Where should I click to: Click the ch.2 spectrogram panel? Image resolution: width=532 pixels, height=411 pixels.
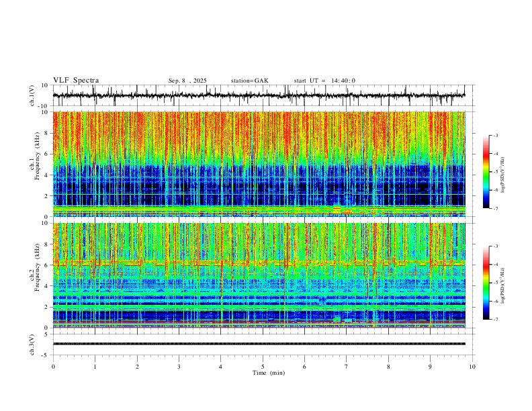(x=259, y=275)
